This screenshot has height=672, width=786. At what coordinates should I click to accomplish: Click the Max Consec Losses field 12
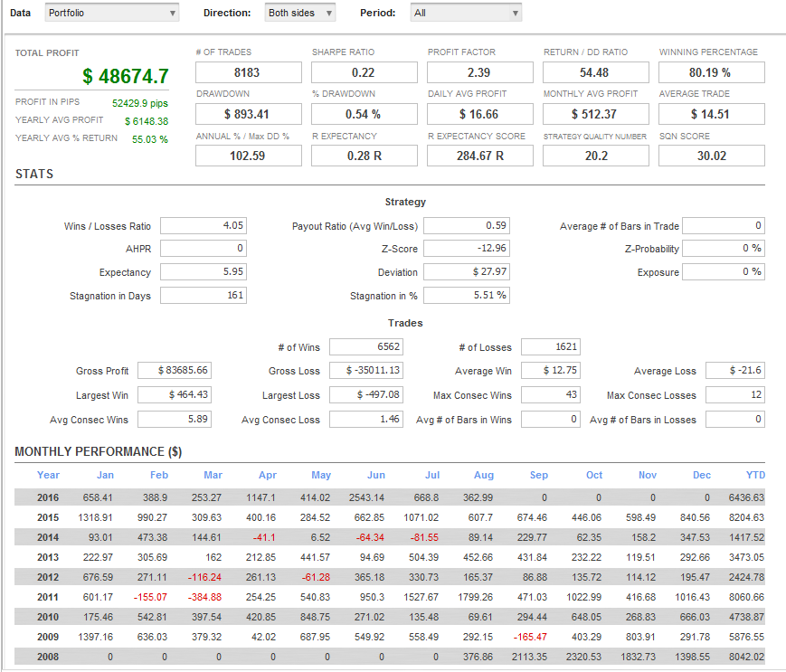[735, 395]
